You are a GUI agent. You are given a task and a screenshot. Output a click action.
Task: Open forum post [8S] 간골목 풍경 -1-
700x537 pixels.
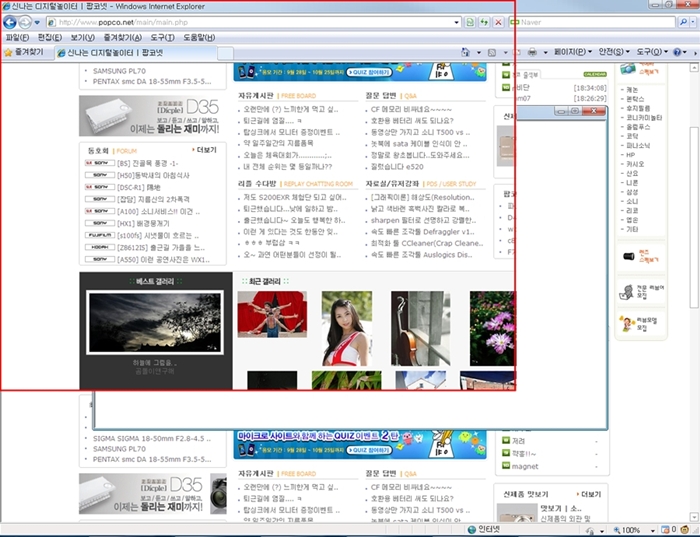(147, 163)
